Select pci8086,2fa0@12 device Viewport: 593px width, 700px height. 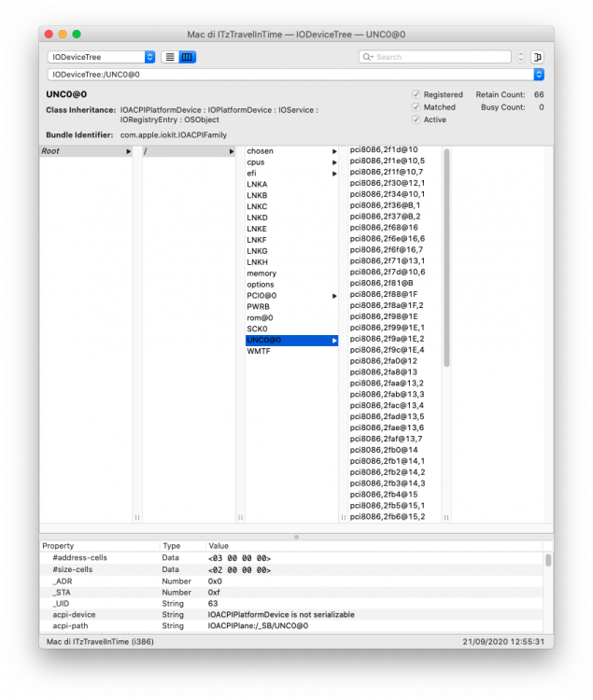tap(395, 361)
